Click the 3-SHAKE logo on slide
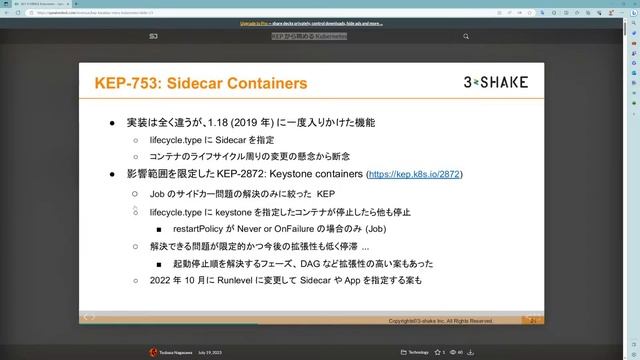Viewport: 640px width, 360px height. [x=496, y=82]
